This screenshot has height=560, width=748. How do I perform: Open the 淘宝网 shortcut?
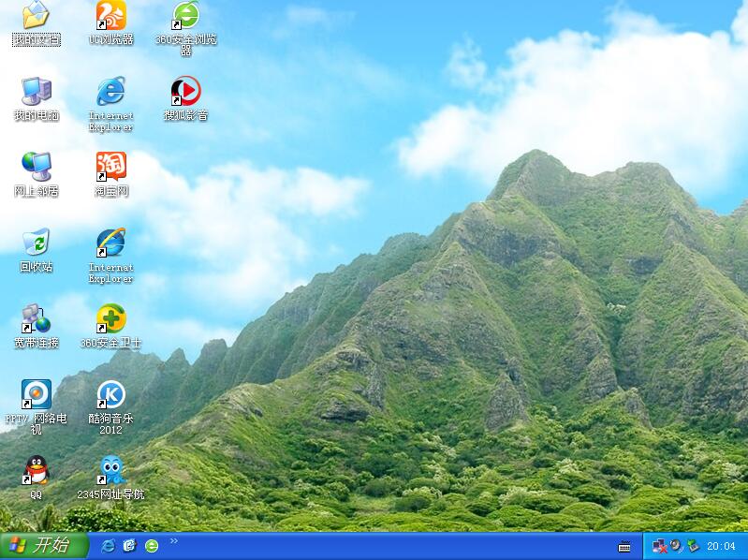coord(110,168)
